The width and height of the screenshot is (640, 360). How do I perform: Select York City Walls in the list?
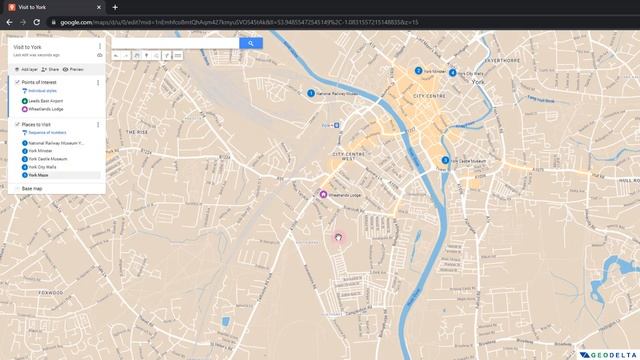coord(42,167)
